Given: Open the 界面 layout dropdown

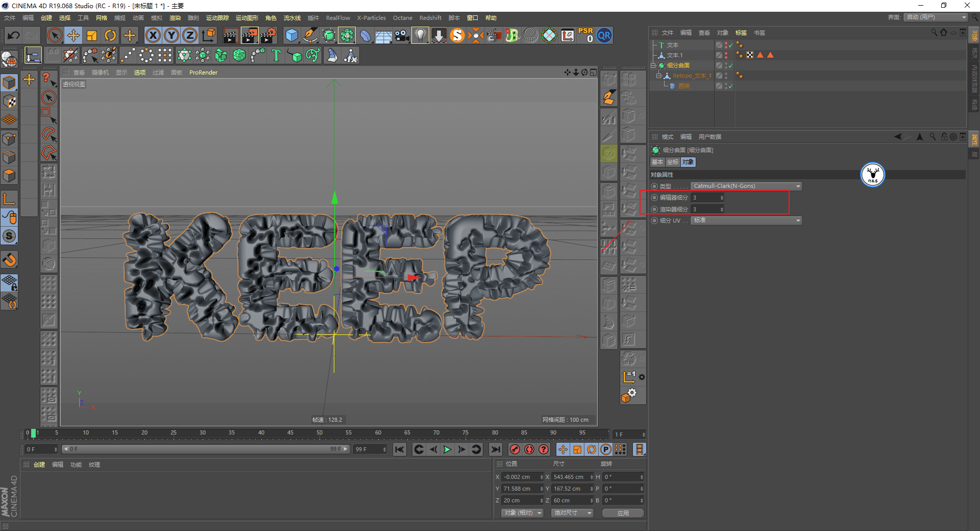Looking at the screenshot, I should [936, 17].
